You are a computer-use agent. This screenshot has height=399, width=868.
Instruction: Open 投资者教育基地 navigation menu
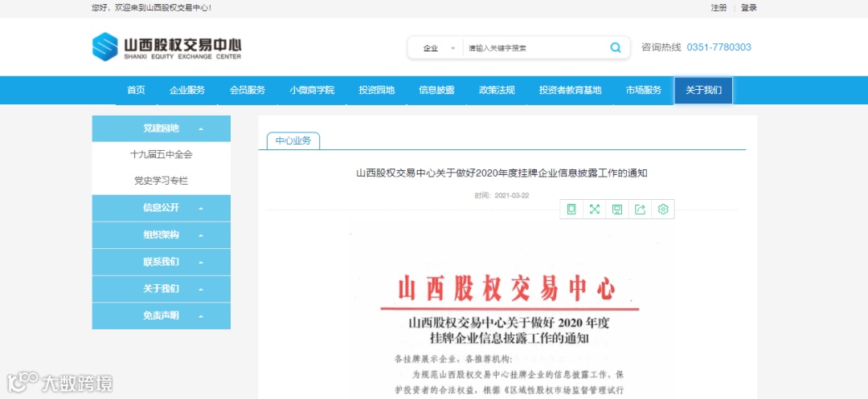pyautogui.click(x=570, y=90)
